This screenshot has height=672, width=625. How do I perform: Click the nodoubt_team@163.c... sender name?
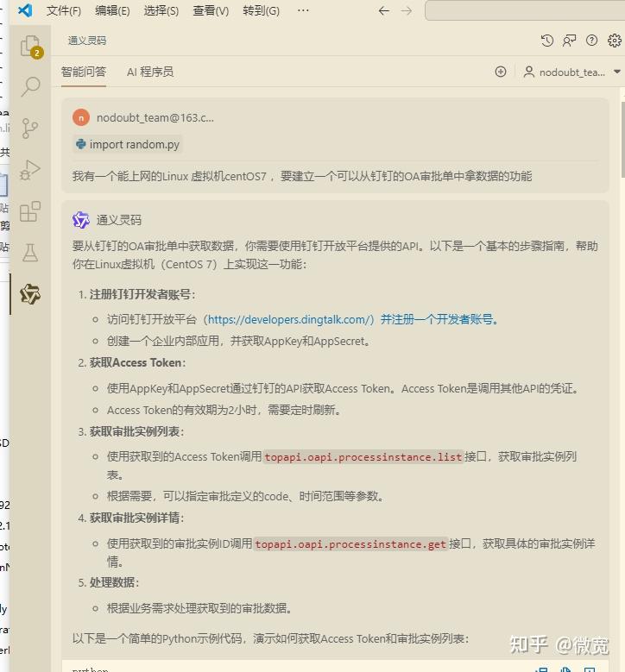[x=155, y=118]
